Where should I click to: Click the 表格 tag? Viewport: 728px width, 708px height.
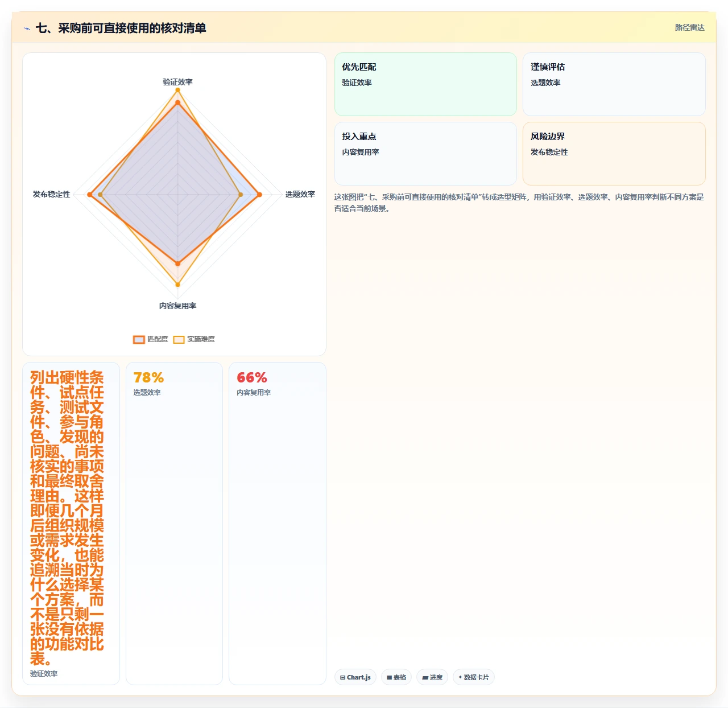click(x=396, y=677)
